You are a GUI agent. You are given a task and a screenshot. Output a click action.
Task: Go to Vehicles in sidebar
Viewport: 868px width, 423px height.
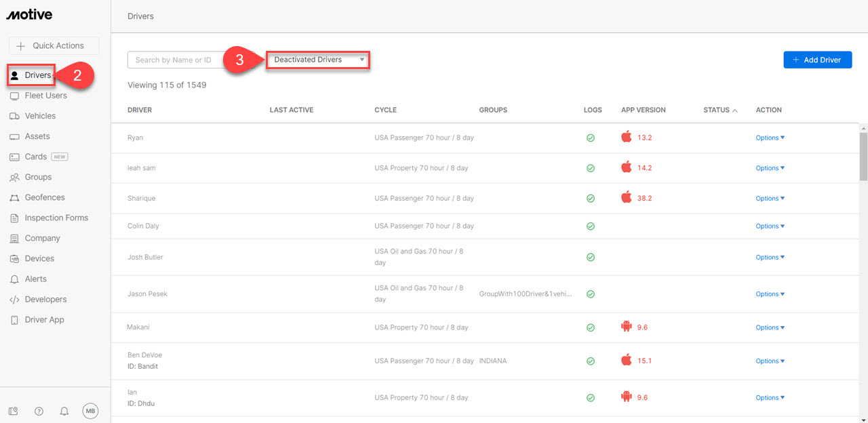pos(40,116)
